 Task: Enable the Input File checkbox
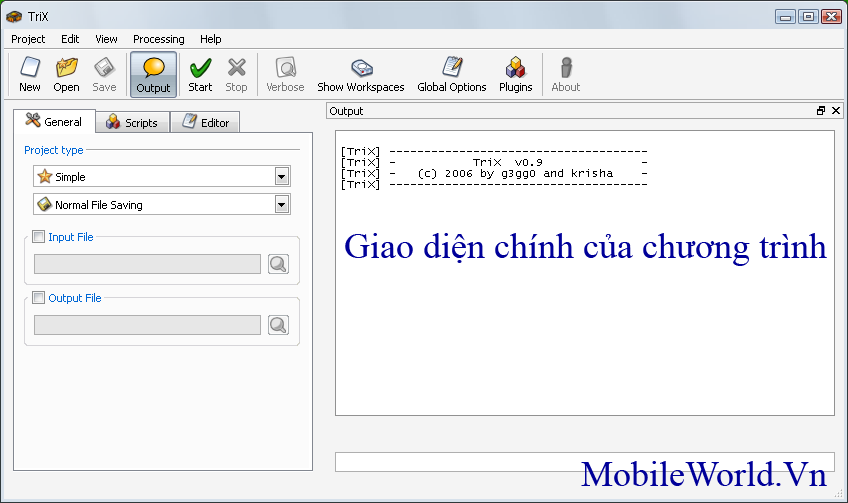[39, 237]
